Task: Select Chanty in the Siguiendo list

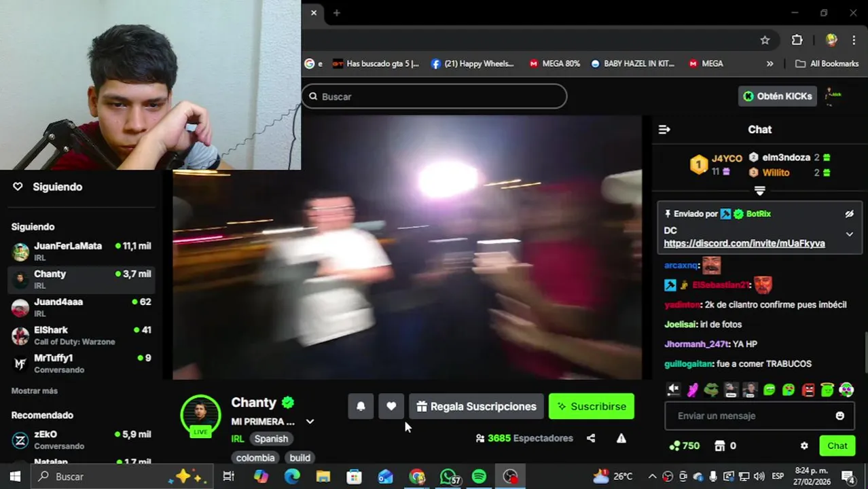Action: [x=82, y=279]
